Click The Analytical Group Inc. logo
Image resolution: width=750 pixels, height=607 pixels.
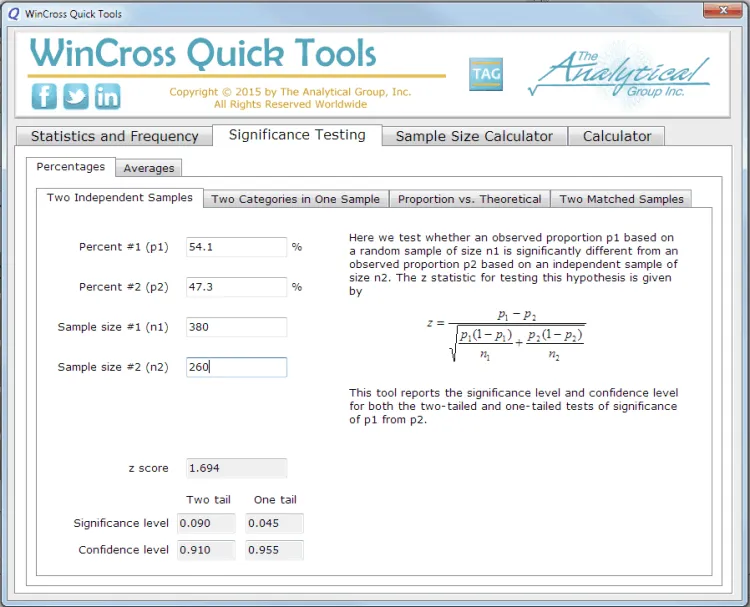tap(619, 76)
